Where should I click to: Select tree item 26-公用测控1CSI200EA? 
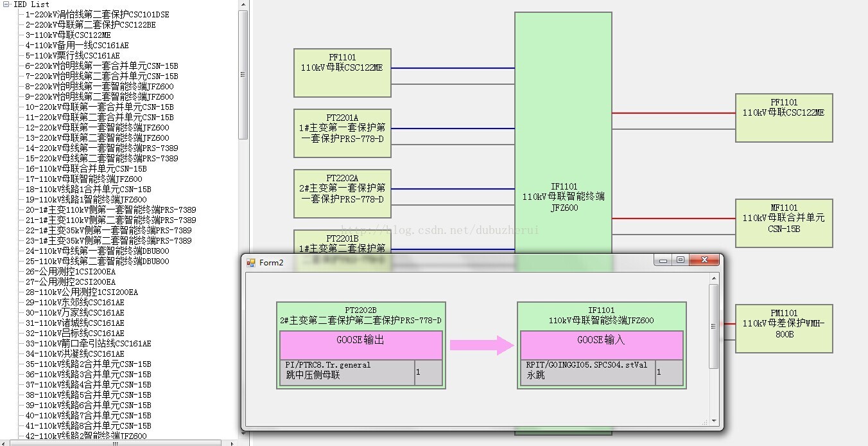(x=71, y=271)
